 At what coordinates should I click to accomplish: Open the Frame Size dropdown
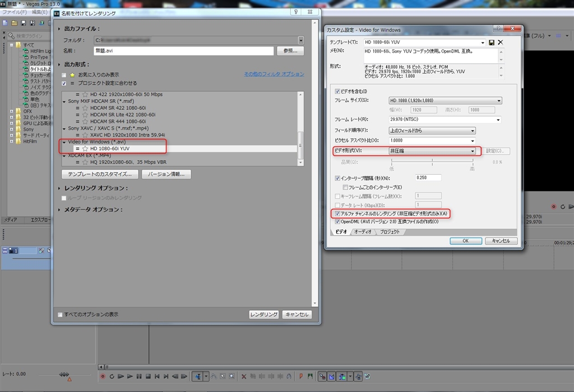point(499,101)
